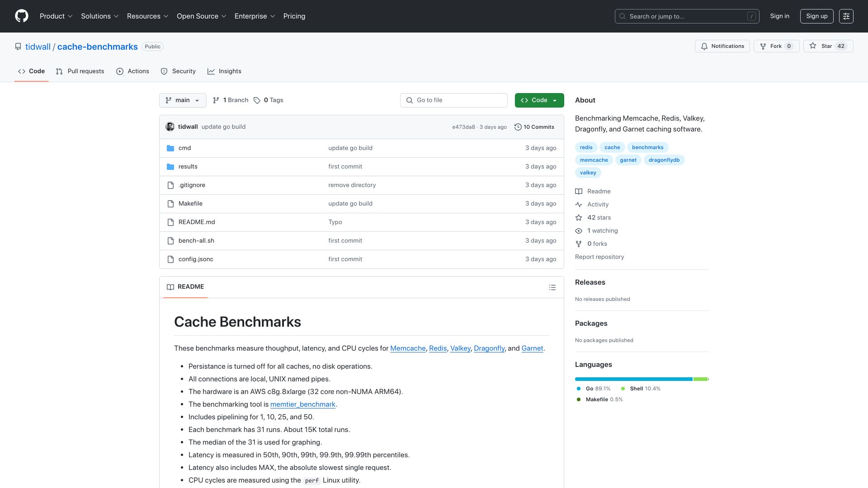
Task: Expand the Solutions menu
Action: click(x=99, y=16)
